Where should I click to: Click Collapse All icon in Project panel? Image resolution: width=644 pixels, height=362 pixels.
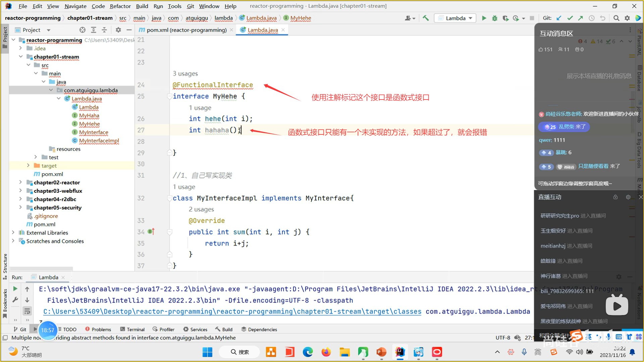tap(104, 30)
